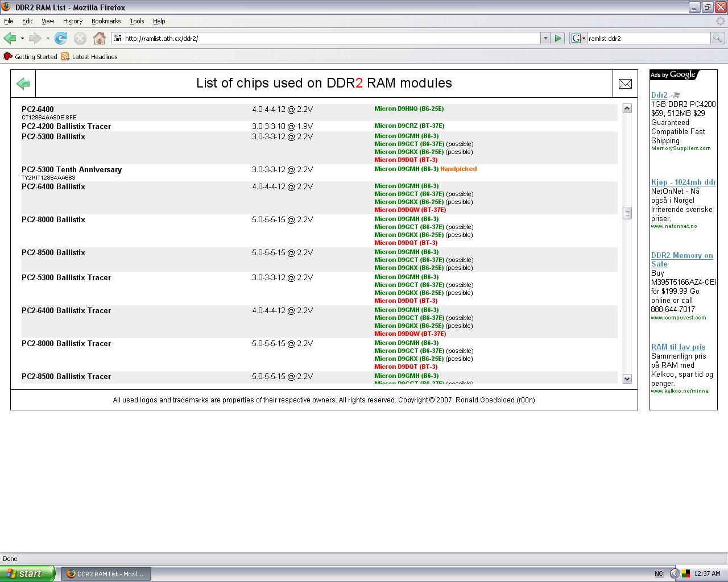The width and height of the screenshot is (728, 582).
Task: Click the tray clock showing 12:37 AM
Action: pos(708,574)
